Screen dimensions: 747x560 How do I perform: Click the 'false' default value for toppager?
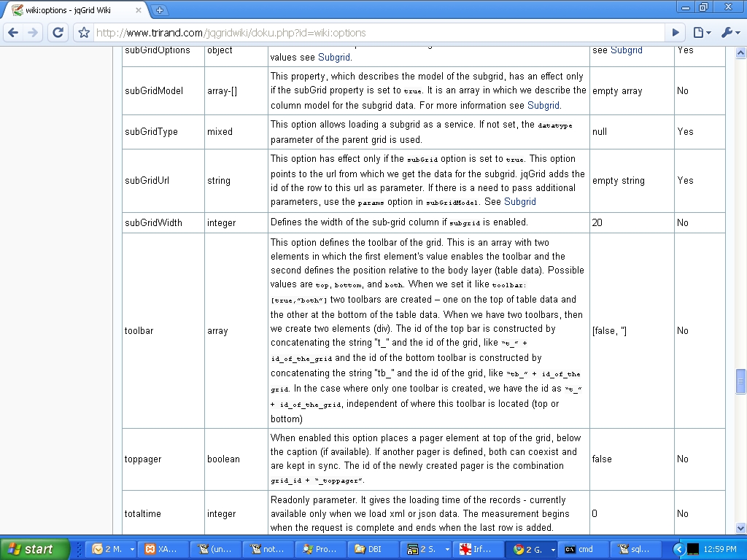602,459
